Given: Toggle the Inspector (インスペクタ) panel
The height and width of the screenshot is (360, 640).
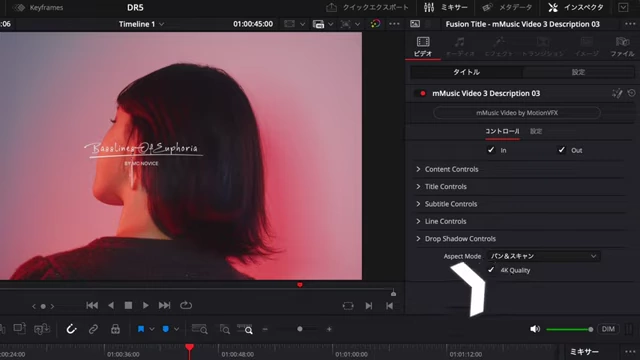Looking at the screenshot, I should pos(576,7).
